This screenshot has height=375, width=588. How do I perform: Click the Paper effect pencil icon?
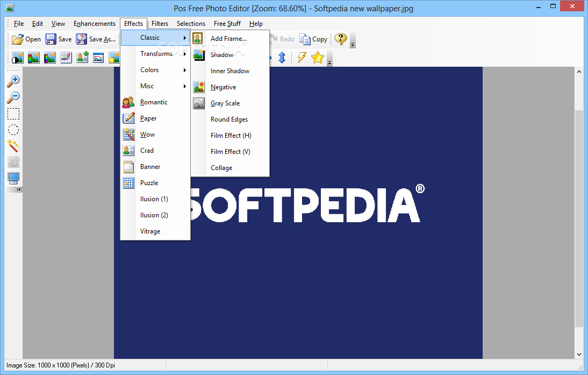(x=128, y=118)
